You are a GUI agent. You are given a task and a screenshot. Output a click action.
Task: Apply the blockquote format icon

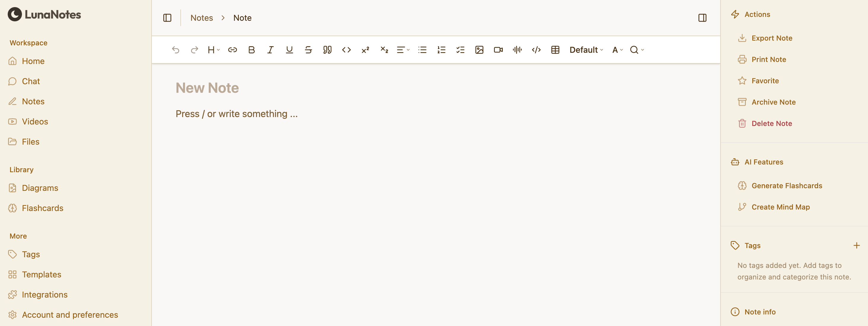[x=327, y=50]
